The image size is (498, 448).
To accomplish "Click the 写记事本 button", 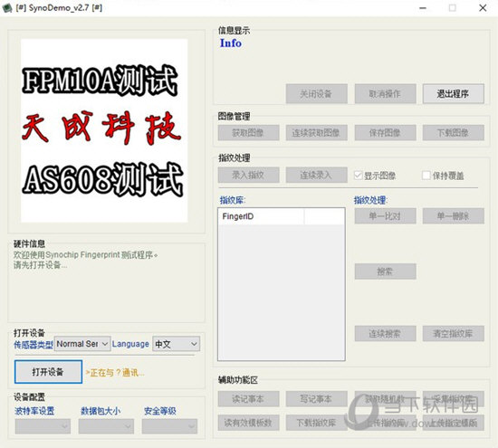I will click(316, 399).
